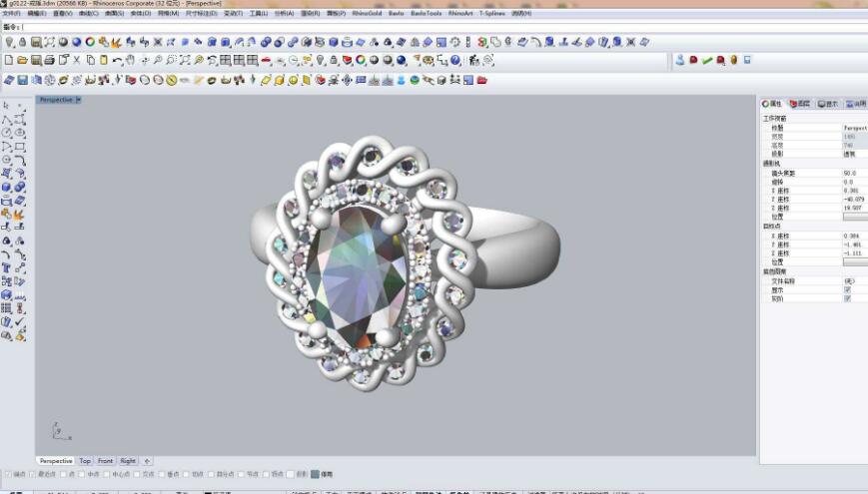Click the target 位置 button in the properties panel
868x494 pixels.
coord(855,262)
